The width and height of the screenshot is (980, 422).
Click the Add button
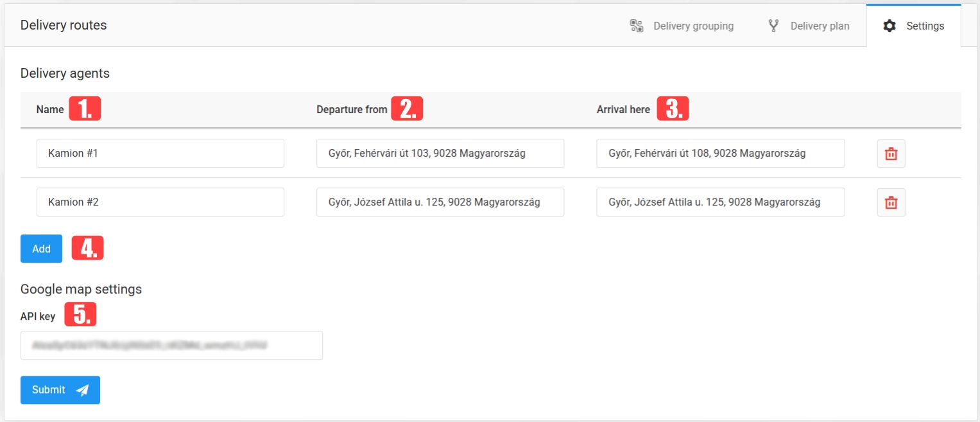click(x=41, y=249)
